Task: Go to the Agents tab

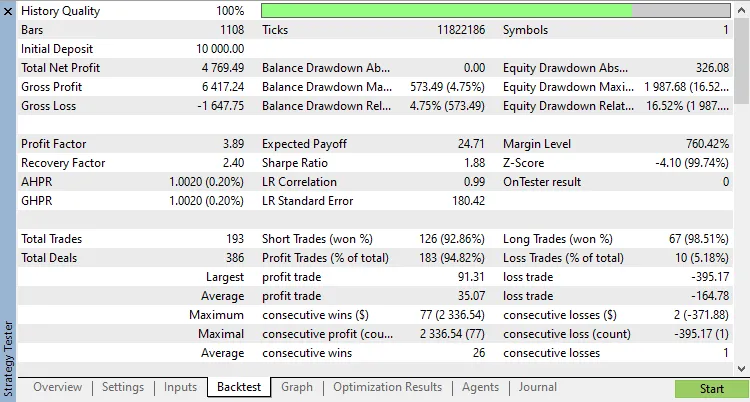Action: (x=480, y=387)
